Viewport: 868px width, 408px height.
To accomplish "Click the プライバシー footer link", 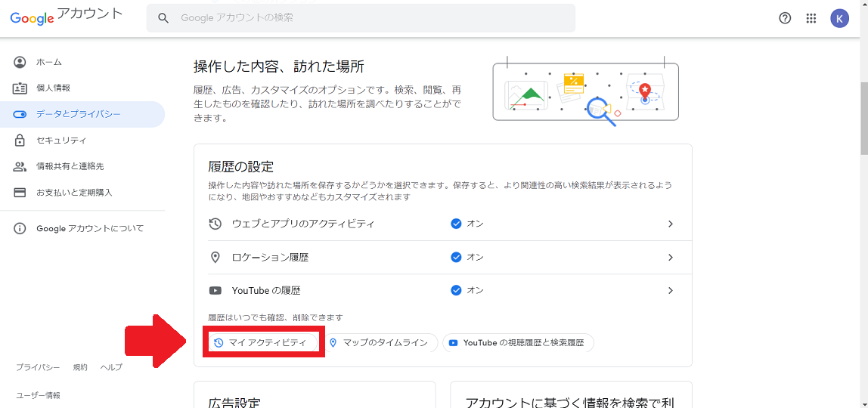I will (38, 367).
